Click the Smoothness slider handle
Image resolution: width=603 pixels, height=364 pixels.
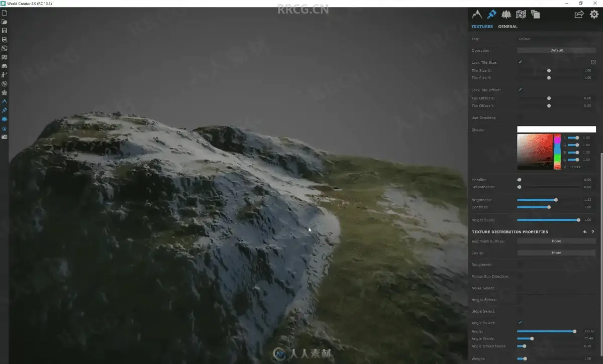(x=519, y=187)
